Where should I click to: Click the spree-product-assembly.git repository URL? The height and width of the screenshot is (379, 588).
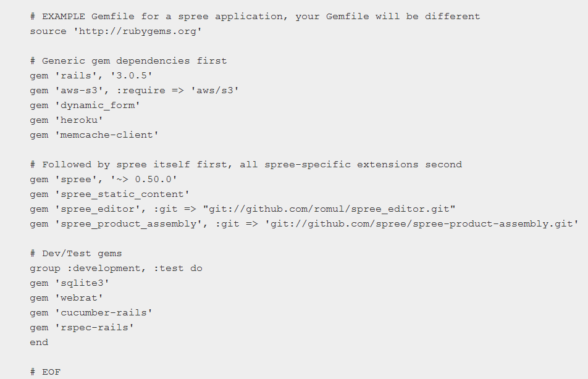pyautogui.click(x=421, y=224)
